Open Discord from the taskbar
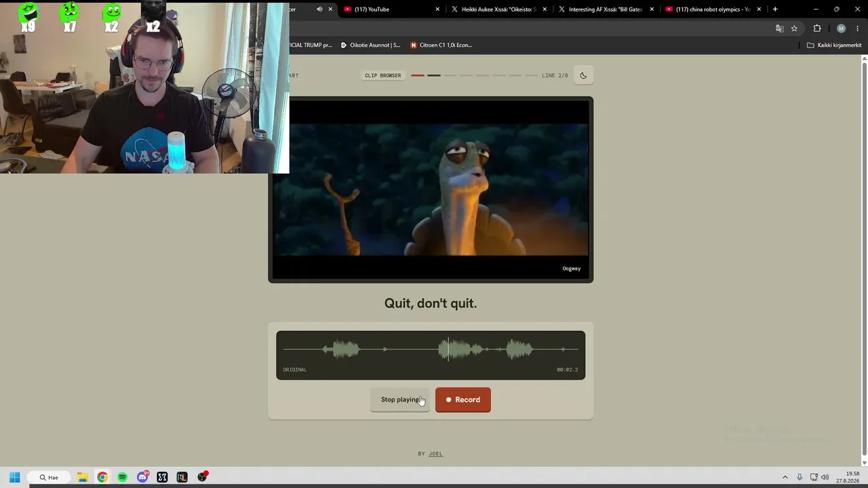The height and width of the screenshot is (488, 868). point(142,477)
